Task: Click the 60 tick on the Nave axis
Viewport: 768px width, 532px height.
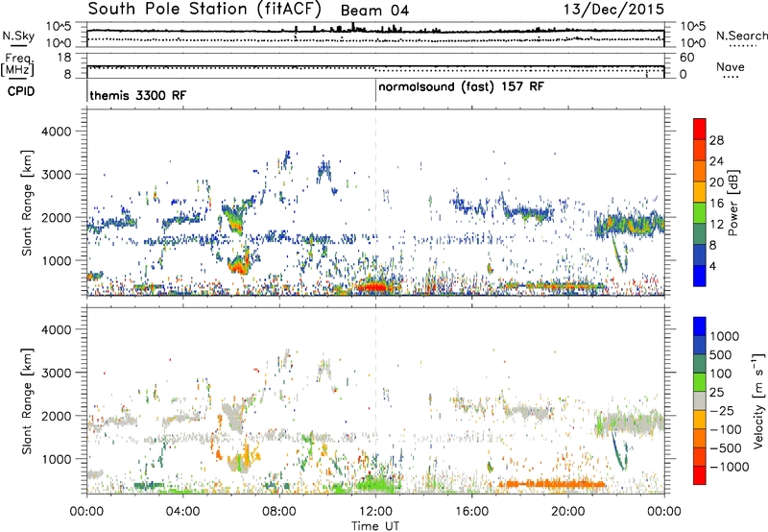Action: (x=686, y=58)
